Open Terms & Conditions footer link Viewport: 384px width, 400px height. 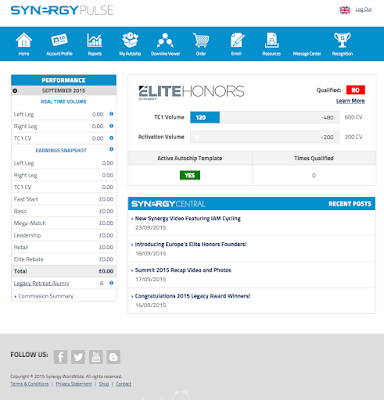point(29,384)
